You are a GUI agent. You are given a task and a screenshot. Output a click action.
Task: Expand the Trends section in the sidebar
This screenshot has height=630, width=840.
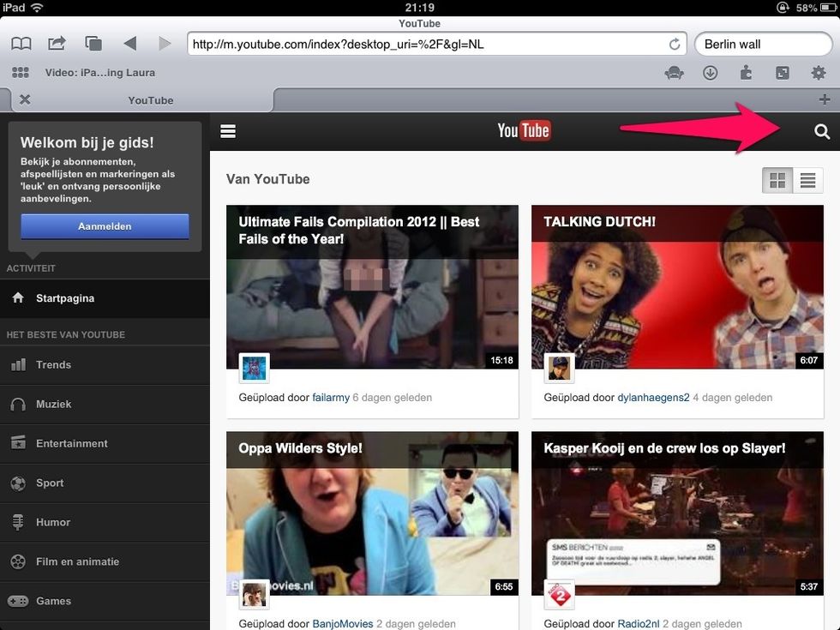coord(51,364)
